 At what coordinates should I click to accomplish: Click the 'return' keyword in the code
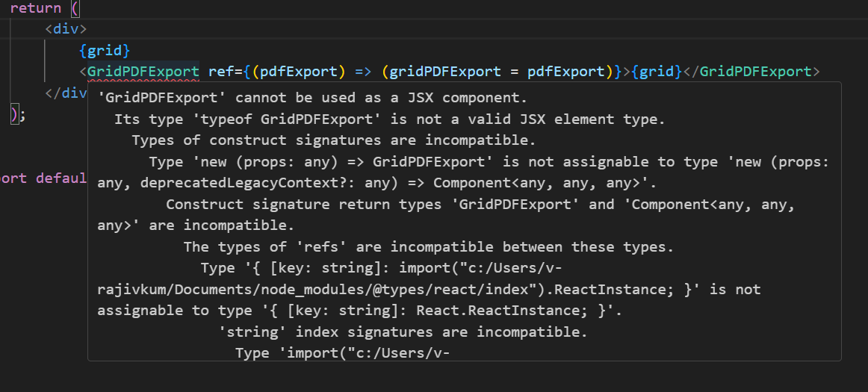click(x=35, y=7)
